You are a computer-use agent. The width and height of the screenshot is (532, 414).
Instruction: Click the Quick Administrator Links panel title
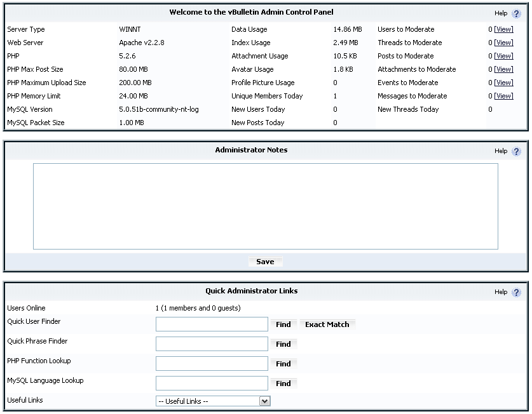click(252, 291)
